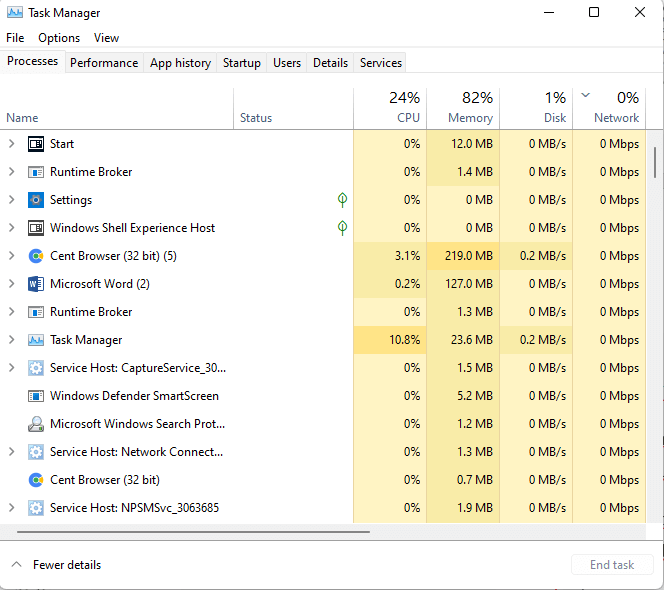The width and height of the screenshot is (664, 590).
Task: Click the Cent Browser process group icon
Action: point(36,256)
